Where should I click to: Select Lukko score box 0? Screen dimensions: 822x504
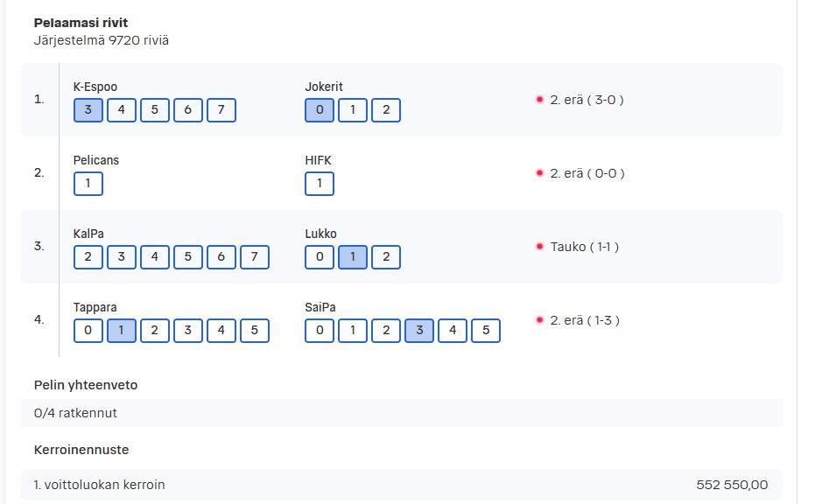click(x=320, y=256)
